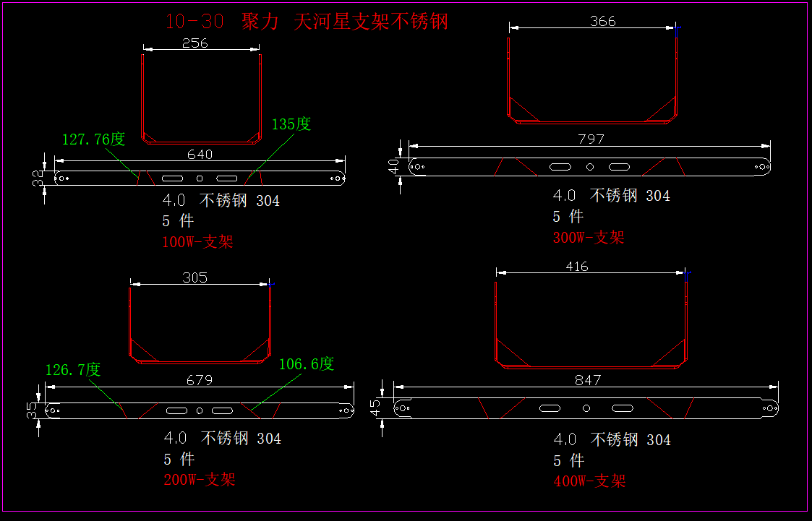The height and width of the screenshot is (521, 812).
Task: Select the red 300W-支架 label
Action: [588, 238]
